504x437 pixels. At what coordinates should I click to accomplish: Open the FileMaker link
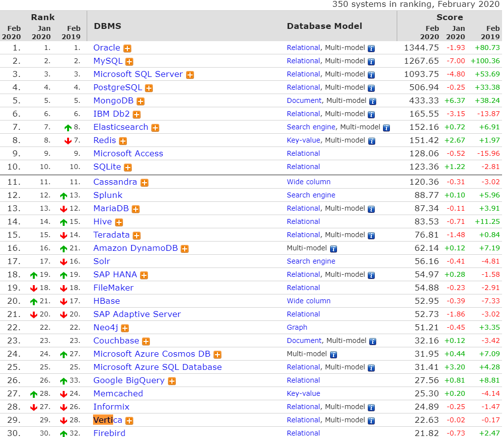pos(114,288)
